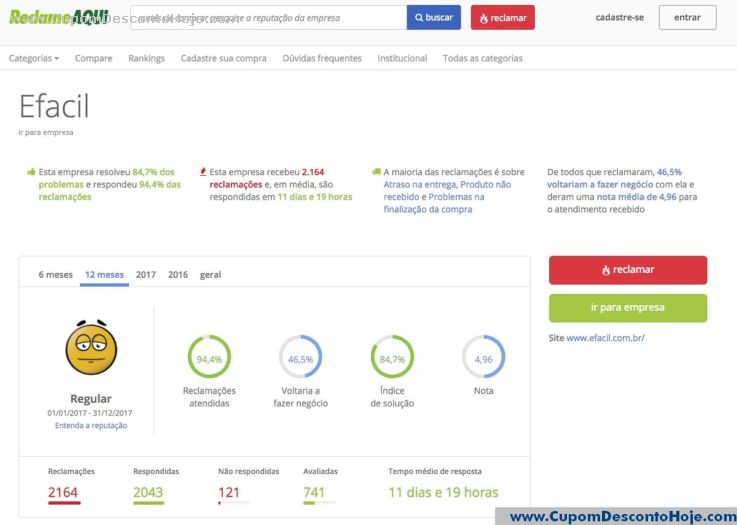This screenshot has height=525, width=737.
Task: Click the 121 Não respondidas count
Action: point(229,492)
